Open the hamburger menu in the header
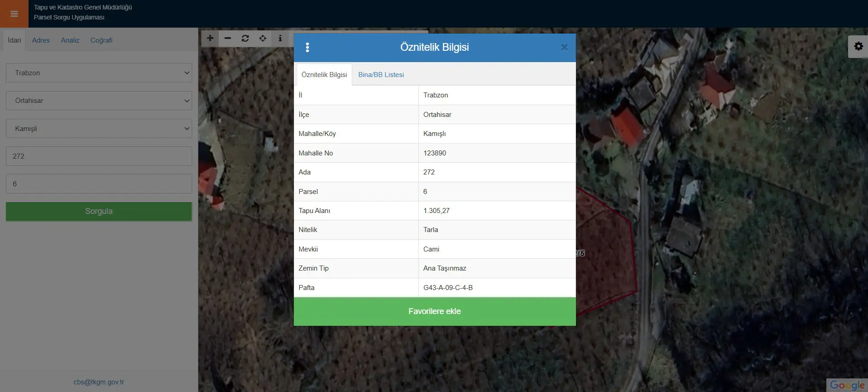 click(14, 14)
